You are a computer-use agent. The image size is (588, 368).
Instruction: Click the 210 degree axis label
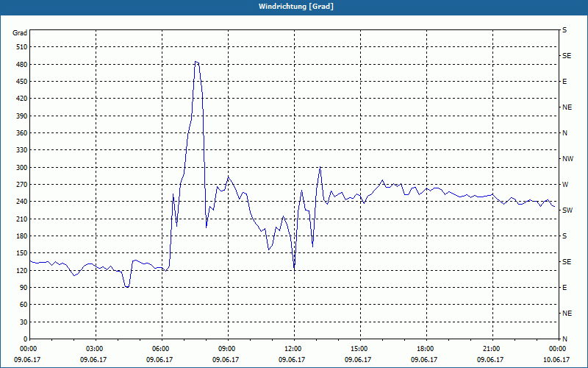(23, 219)
